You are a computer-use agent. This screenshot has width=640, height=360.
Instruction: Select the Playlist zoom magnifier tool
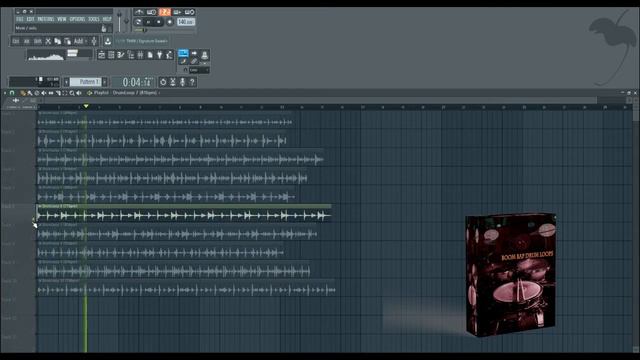point(72,93)
